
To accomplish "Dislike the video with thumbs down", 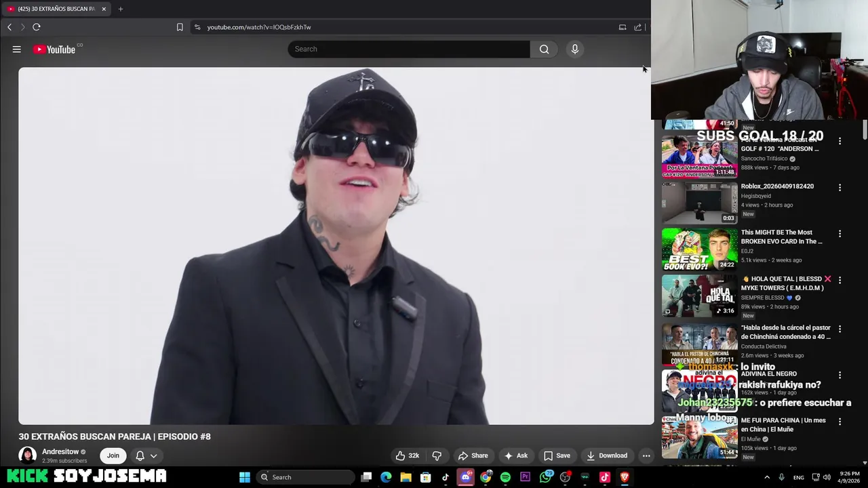I will tap(437, 455).
